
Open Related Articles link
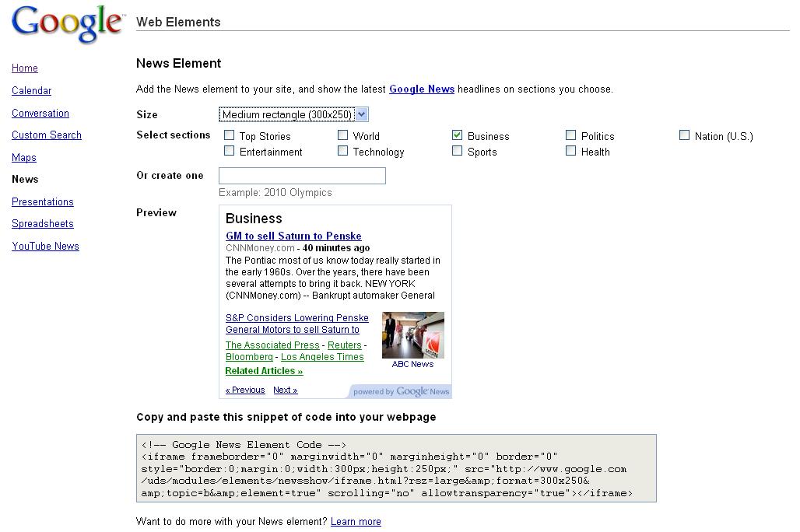pyautogui.click(x=264, y=371)
